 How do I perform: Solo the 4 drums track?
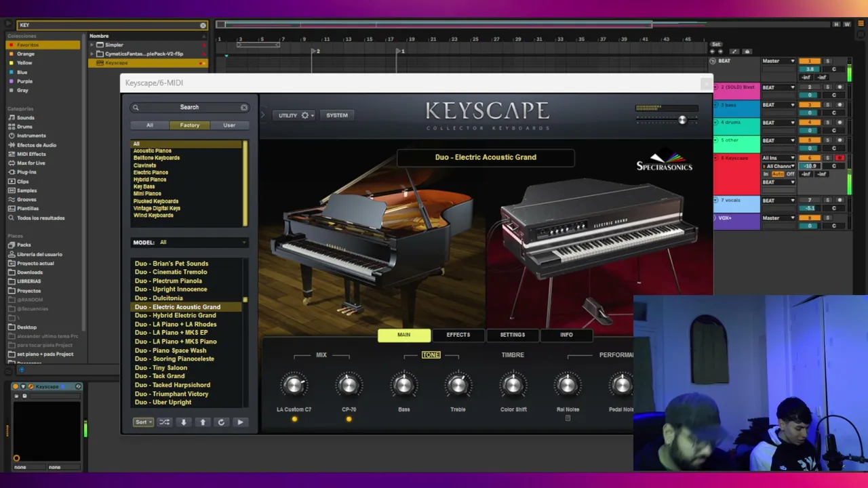[x=827, y=123]
